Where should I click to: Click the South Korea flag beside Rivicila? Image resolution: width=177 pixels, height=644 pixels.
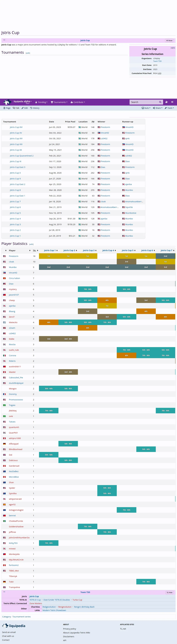coord(4,344)
